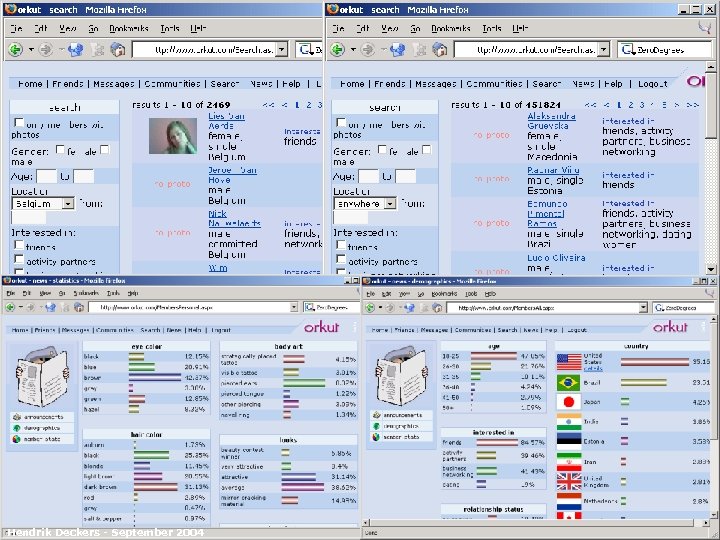This screenshot has height=540, width=720.
Task: Open Communities link in top-left window navigation
Action: 172,84
